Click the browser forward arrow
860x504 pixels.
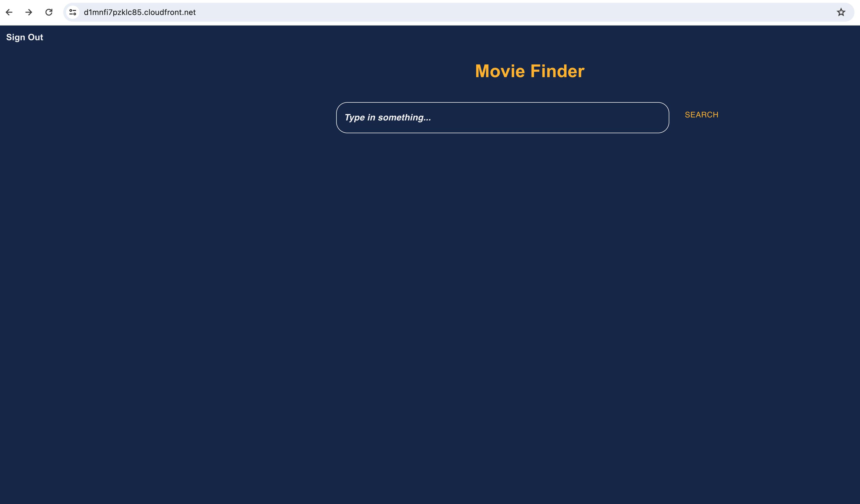29,12
